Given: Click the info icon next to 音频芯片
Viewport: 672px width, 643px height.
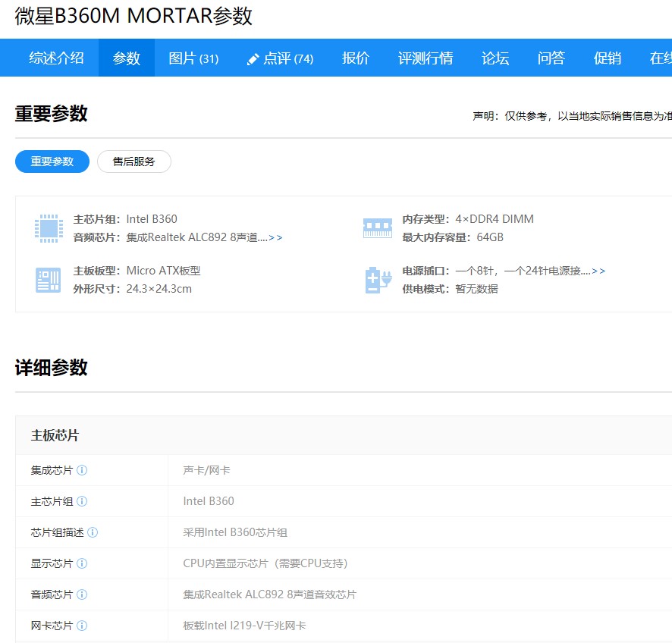Looking at the screenshot, I should point(82,594).
